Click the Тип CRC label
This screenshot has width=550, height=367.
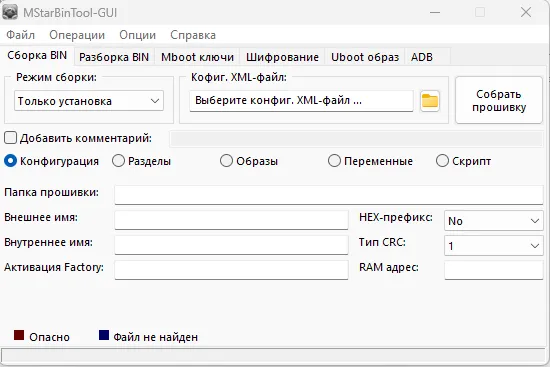click(x=382, y=242)
